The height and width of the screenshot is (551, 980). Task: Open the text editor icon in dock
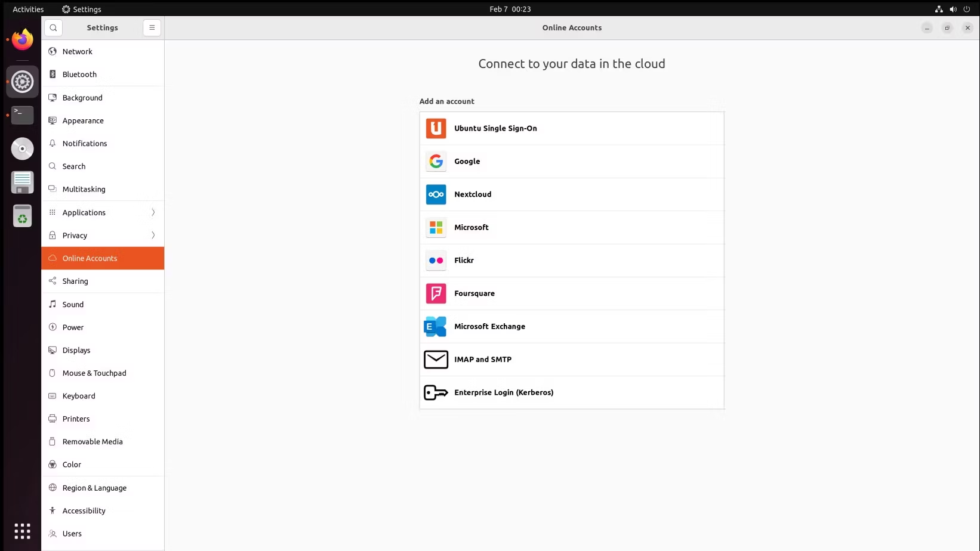click(23, 182)
